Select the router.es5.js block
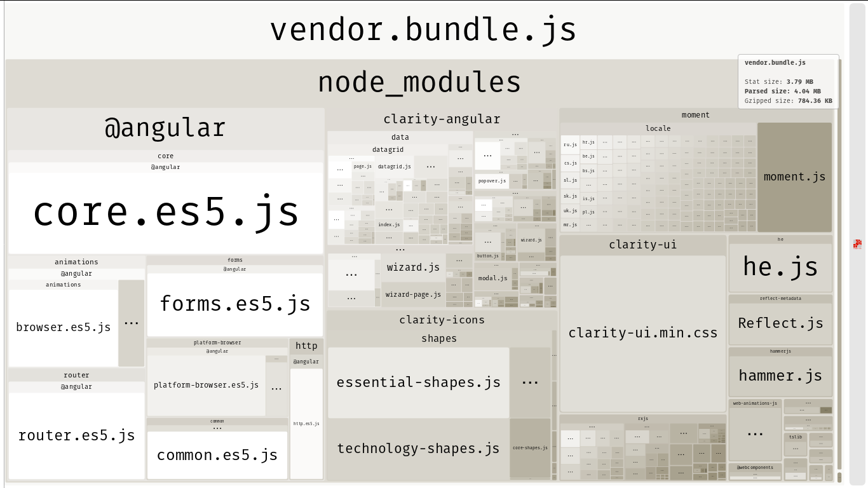868x488 pixels. coord(77,435)
